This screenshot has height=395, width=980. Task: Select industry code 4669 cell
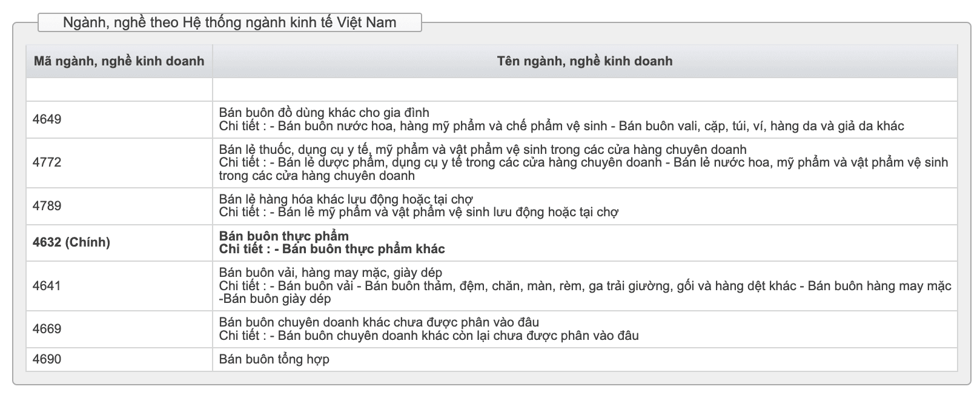click(47, 329)
